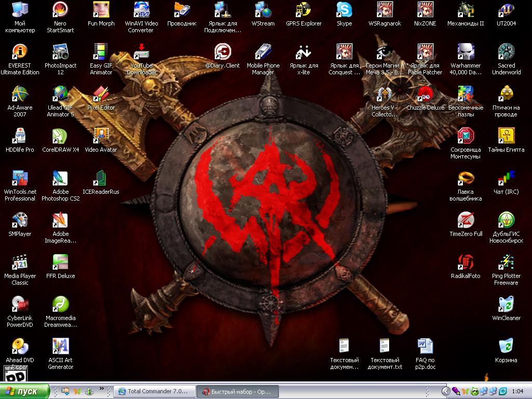Click the Ping Plotter Freeware icon
532x399 pixels.
506,262
